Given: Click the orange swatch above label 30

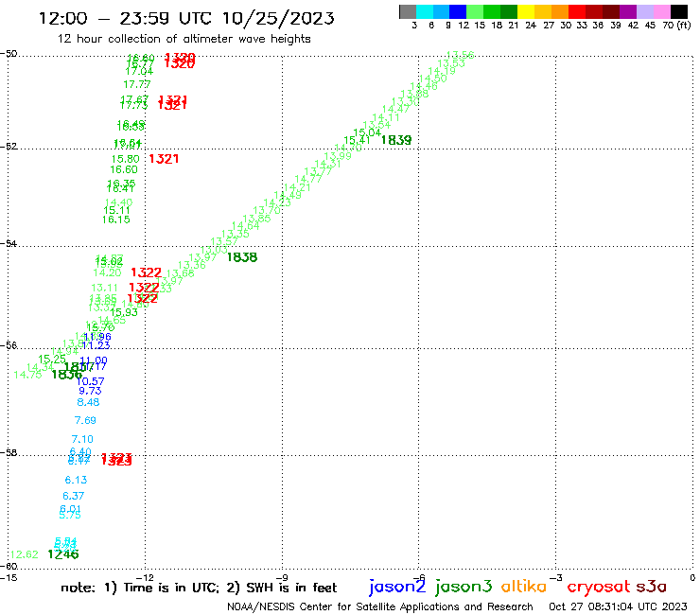Looking at the screenshot, I should 560,11.
